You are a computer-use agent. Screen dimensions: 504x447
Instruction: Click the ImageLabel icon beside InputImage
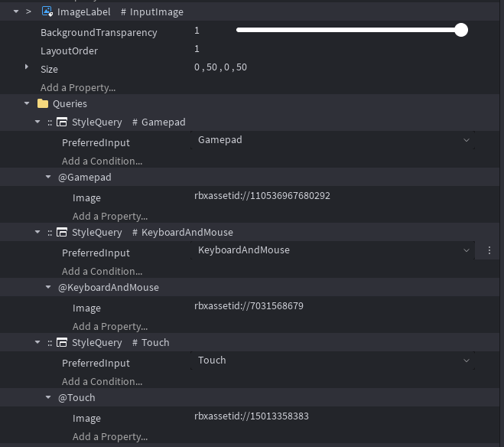click(x=47, y=12)
